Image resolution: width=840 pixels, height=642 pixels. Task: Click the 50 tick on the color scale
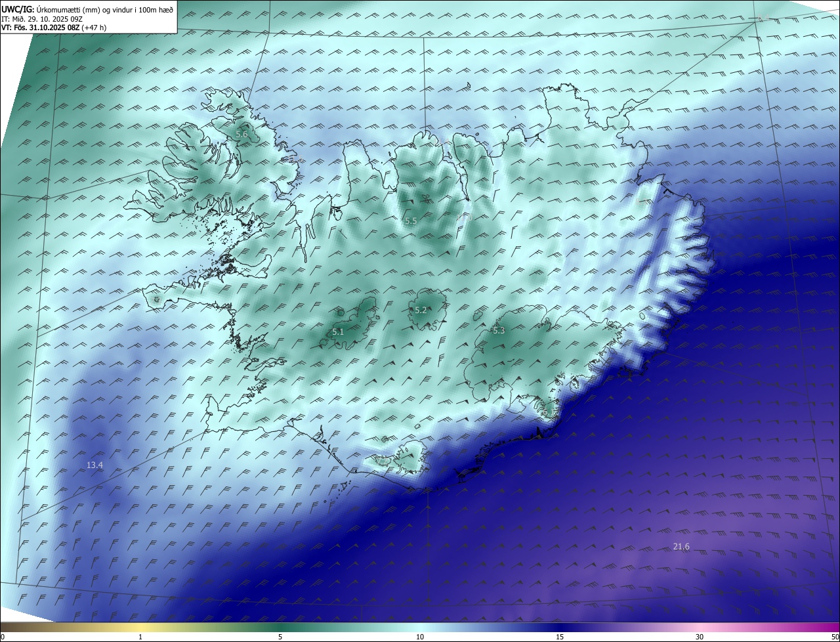835,637
